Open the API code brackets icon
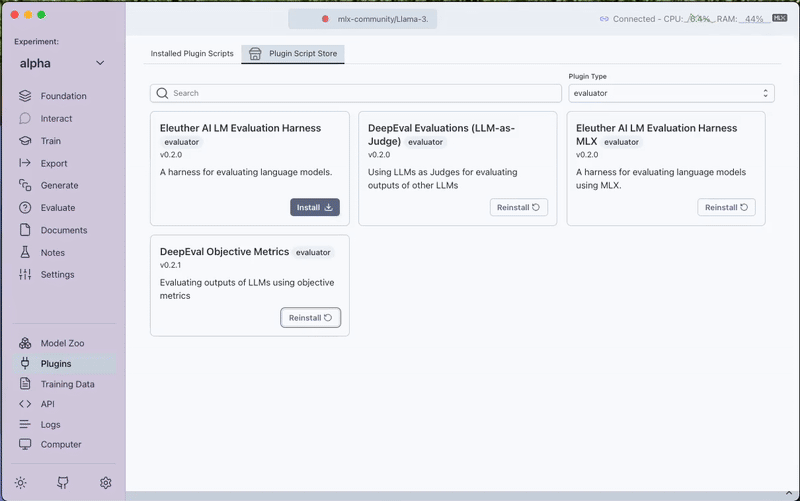Screen dimensions: 800x501 pos(25,404)
